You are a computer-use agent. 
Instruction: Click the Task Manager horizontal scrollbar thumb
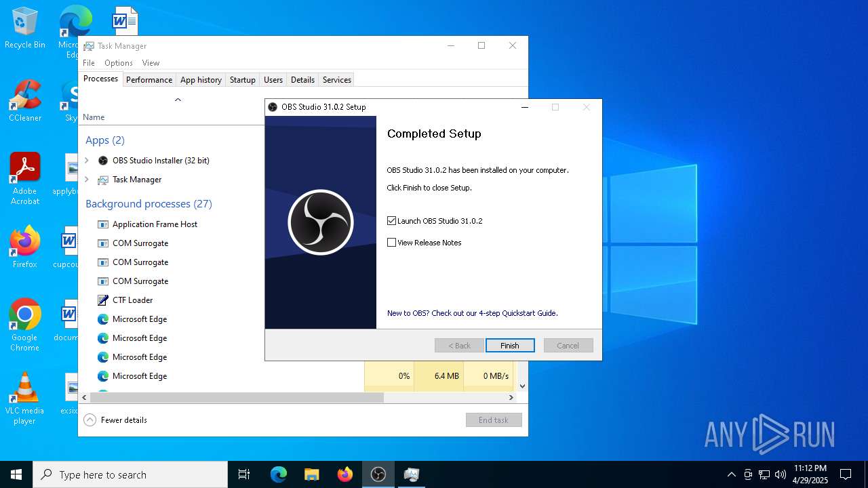pyautogui.click(x=237, y=397)
